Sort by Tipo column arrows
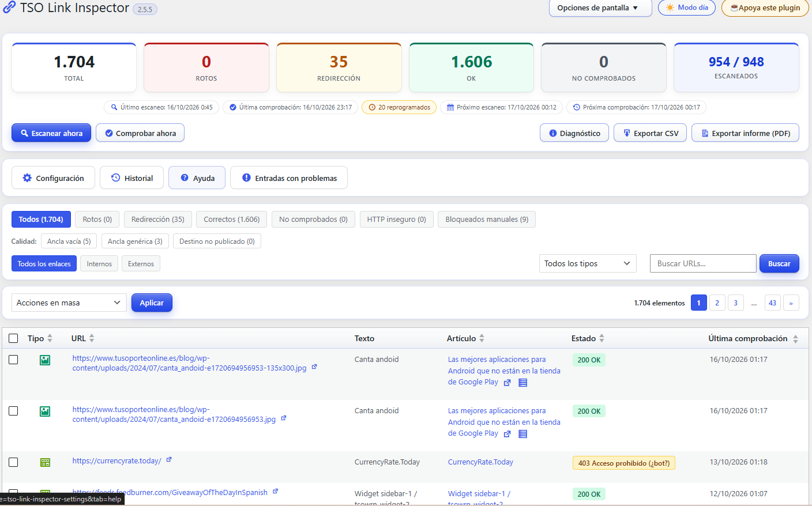The height and width of the screenshot is (506, 812). coord(50,338)
